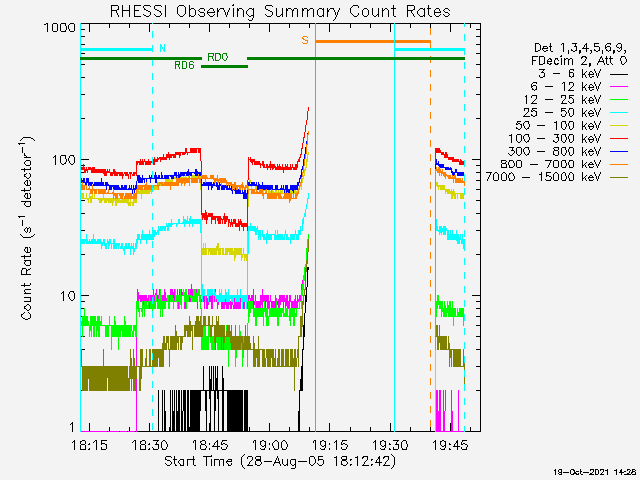Click the x-axis tick label 19:00
This screenshot has height=480, width=640.
point(271,445)
